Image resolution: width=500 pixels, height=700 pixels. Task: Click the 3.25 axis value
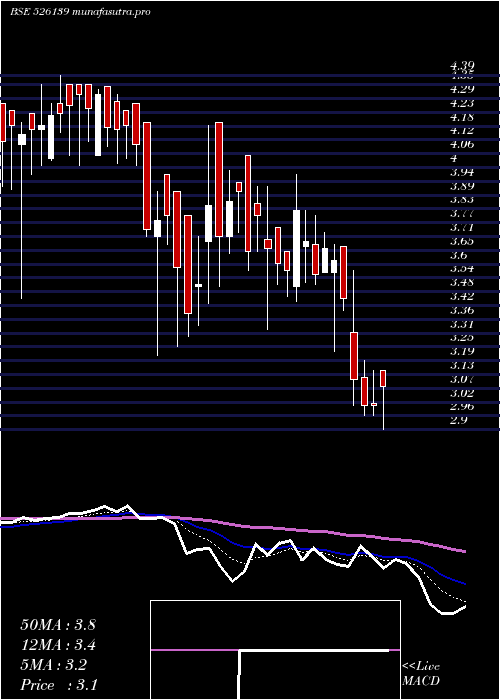[x=462, y=338]
